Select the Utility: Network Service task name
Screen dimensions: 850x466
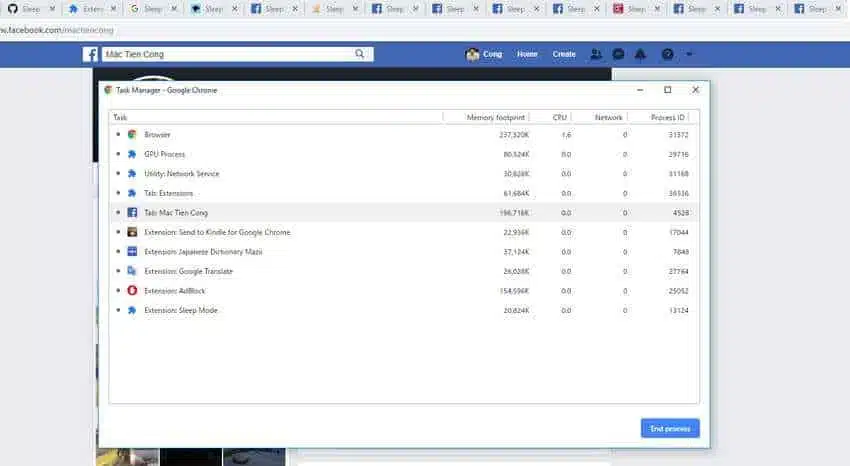coord(182,174)
